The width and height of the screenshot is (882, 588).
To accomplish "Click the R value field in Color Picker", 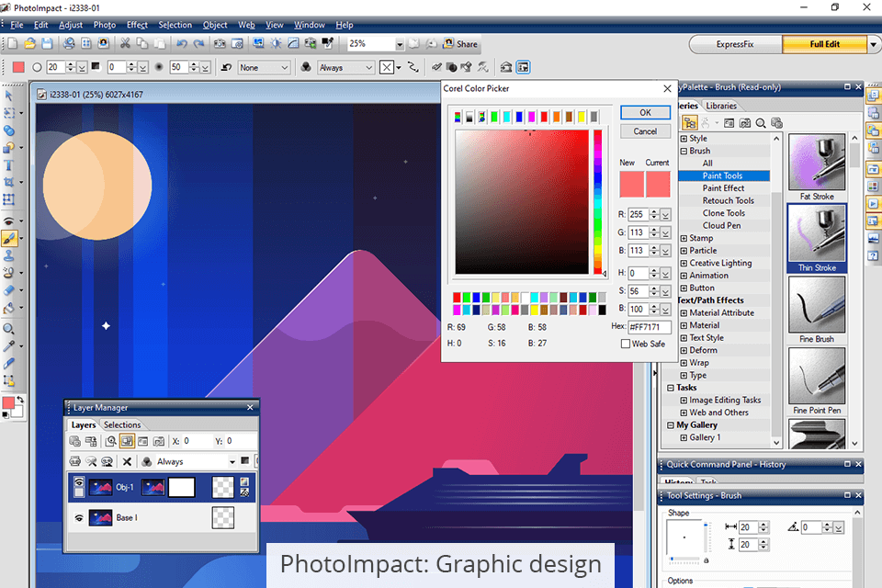I will tap(638, 214).
